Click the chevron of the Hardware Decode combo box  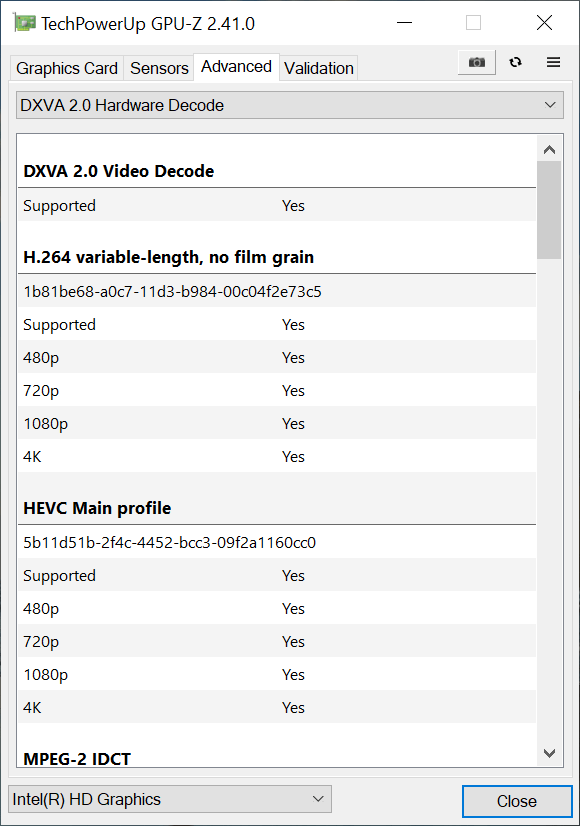pyautogui.click(x=550, y=105)
